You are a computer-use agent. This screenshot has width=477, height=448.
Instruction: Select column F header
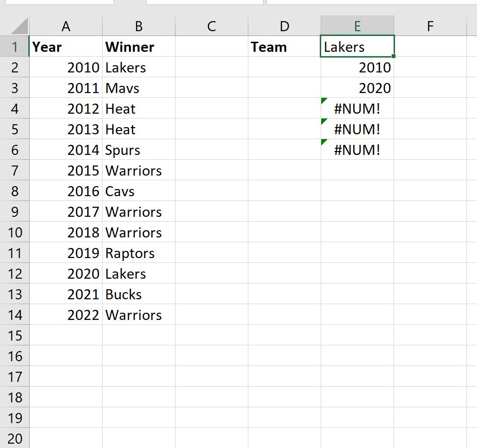(x=430, y=26)
